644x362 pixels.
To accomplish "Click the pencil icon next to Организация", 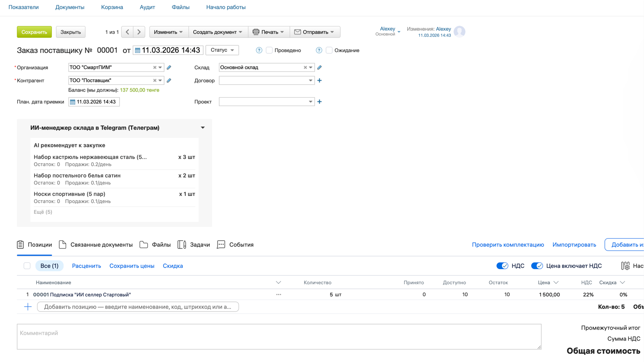I will pyautogui.click(x=169, y=67).
